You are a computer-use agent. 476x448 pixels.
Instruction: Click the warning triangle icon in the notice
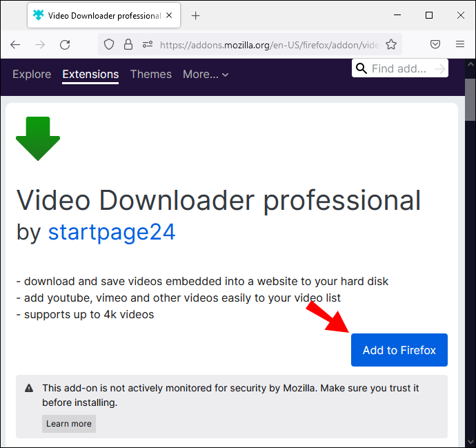[29, 388]
